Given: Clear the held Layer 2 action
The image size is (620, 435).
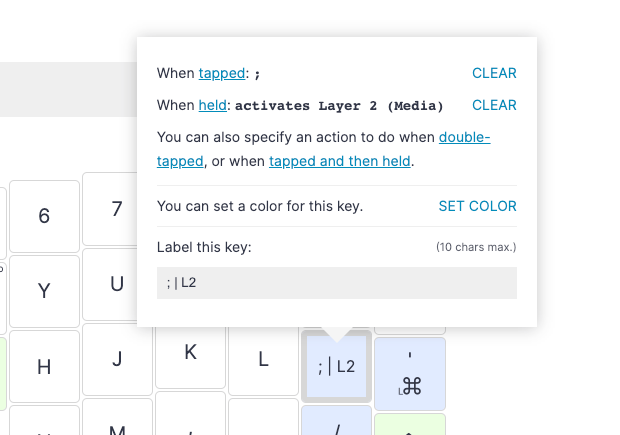Looking at the screenshot, I should click(x=494, y=105).
